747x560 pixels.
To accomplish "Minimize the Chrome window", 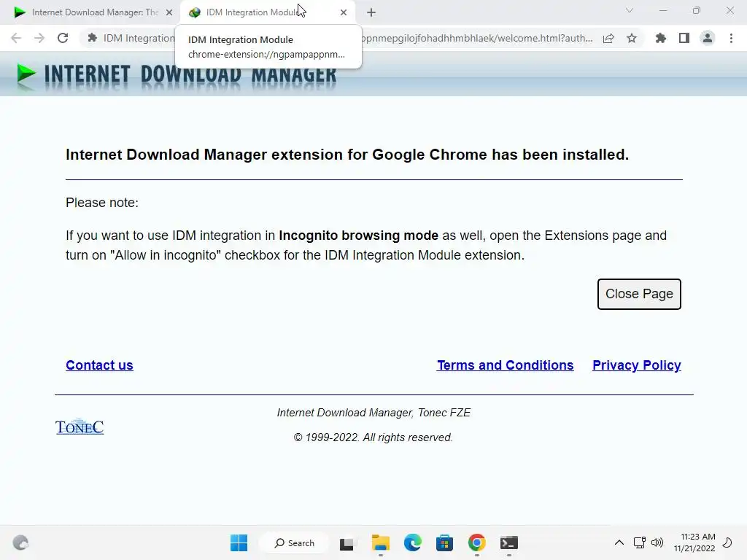I will (x=663, y=10).
